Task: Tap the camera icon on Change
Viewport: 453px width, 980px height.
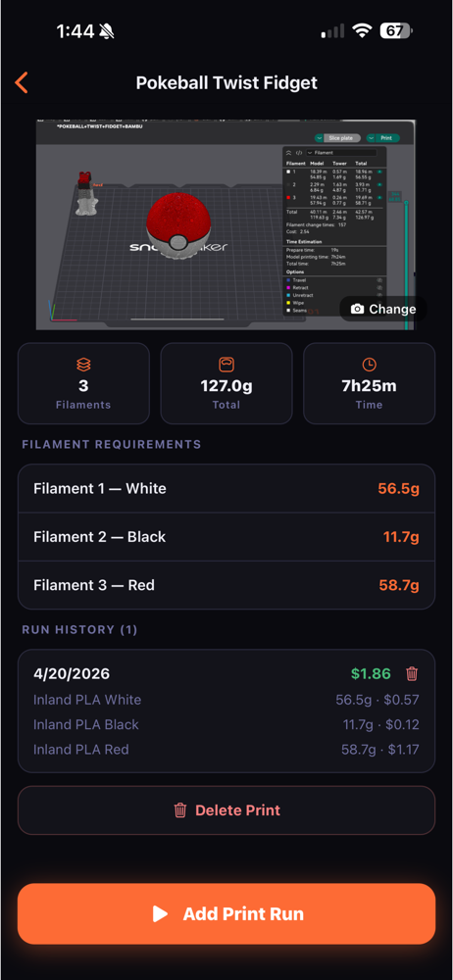Action: click(x=357, y=309)
